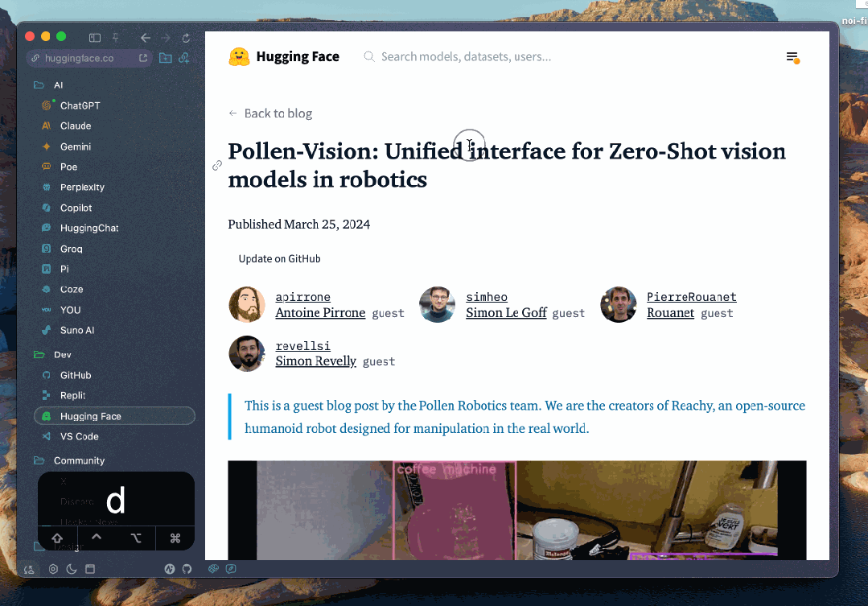Collapse the AI folder
Viewport: 868px width, 606px height.
tap(48, 85)
